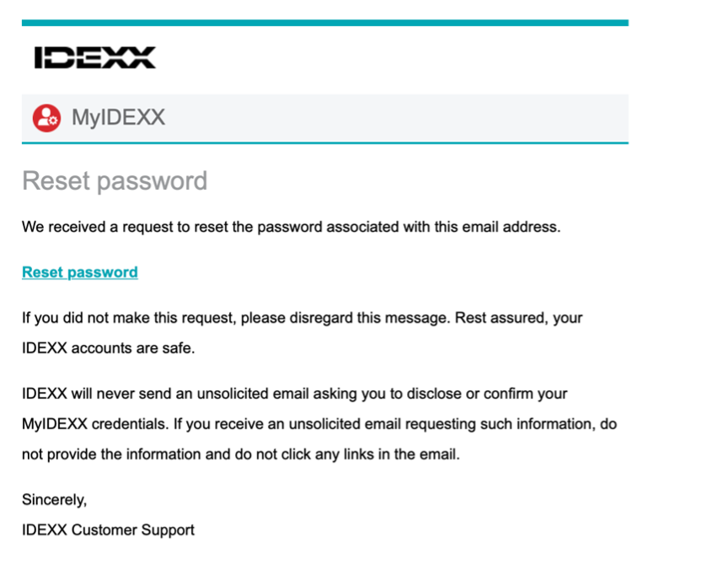Click the phrase "Rest assured, your"

pos(518,318)
